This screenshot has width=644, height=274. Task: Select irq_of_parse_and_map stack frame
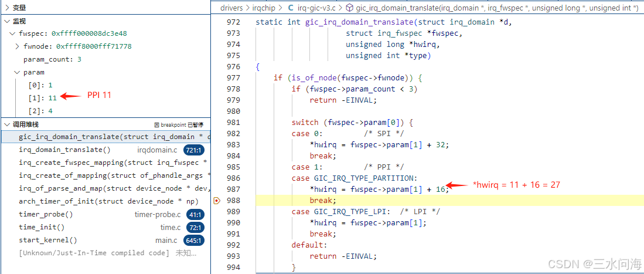[x=105, y=188]
